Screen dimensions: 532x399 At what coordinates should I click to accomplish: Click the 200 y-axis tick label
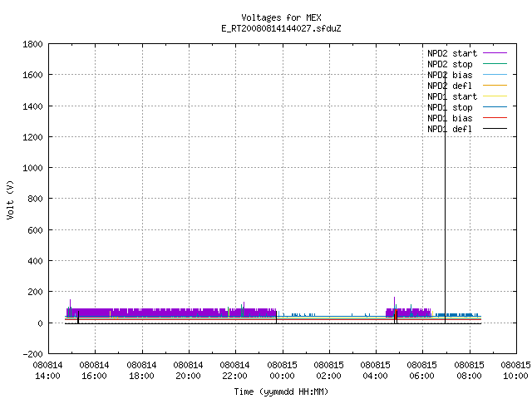click(35, 292)
